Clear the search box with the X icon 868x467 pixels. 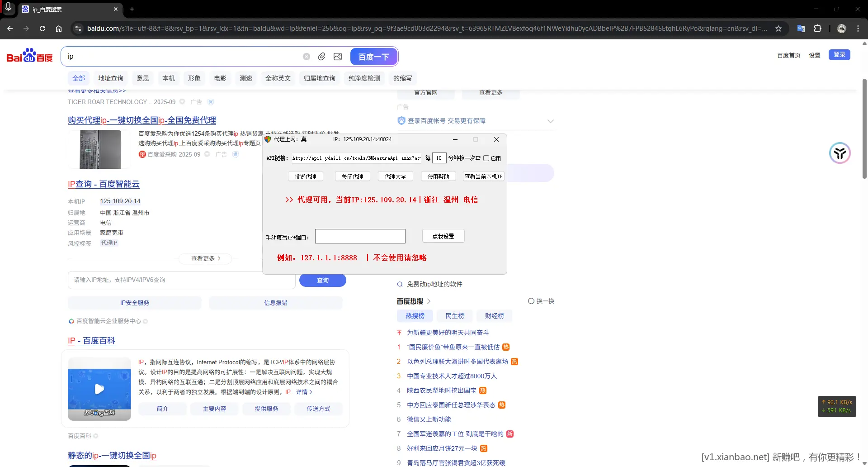pos(307,57)
